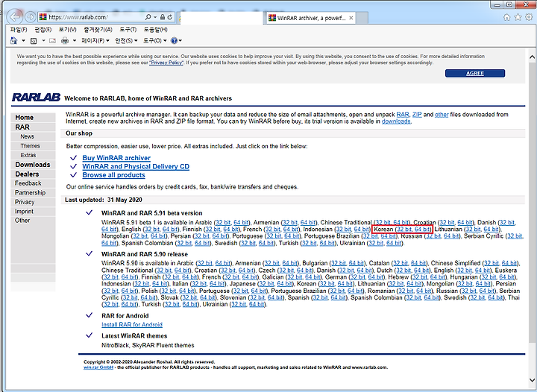Click Install RAR for Android link
The image size is (537, 392).
(x=132, y=325)
